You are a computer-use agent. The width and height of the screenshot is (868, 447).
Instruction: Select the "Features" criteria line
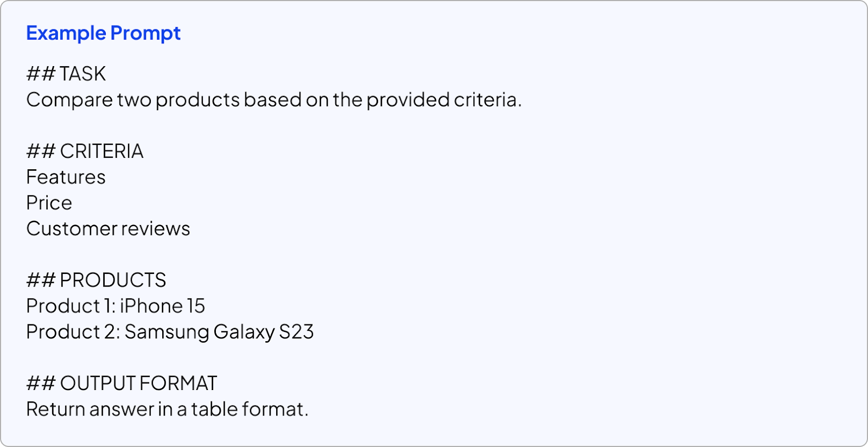66,177
